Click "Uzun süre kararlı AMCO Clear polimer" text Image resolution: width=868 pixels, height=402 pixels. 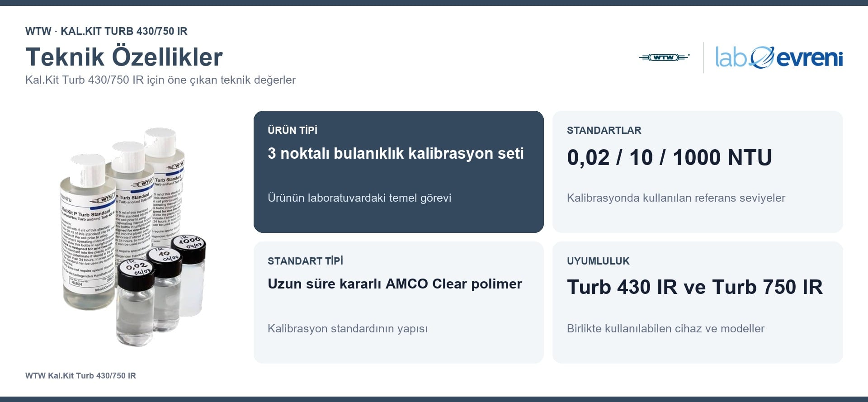point(395,284)
